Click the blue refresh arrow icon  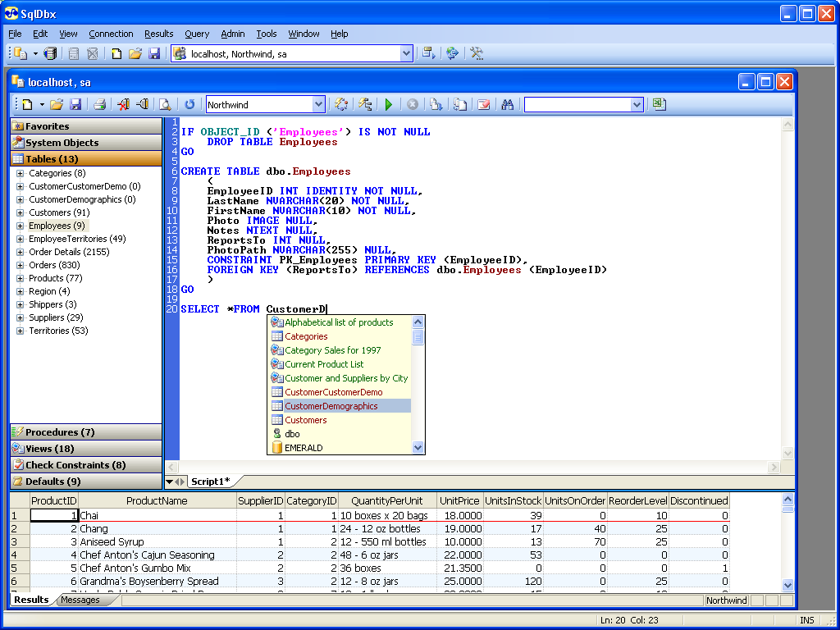(189, 104)
